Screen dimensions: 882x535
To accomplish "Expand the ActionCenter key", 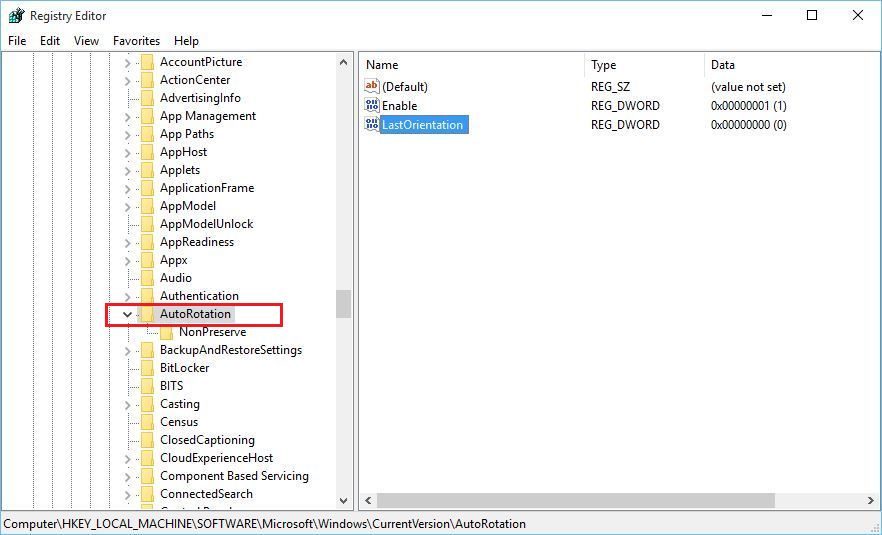I will [x=128, y=80].
